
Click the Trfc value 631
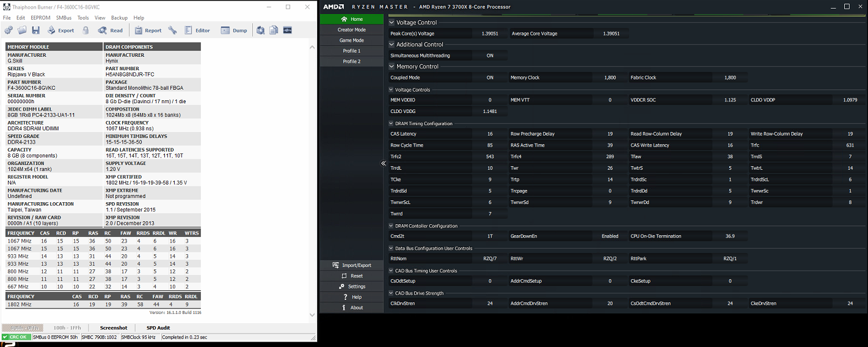coord(850,145)
